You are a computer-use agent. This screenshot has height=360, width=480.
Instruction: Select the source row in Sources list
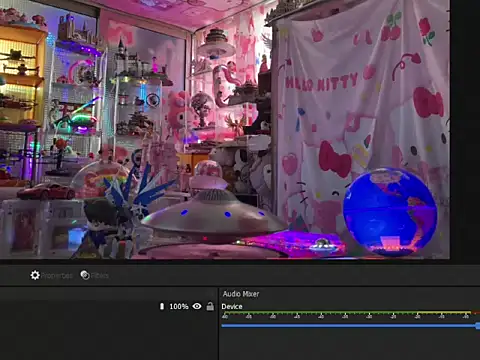pyautogui.click(x=108, y=306)
